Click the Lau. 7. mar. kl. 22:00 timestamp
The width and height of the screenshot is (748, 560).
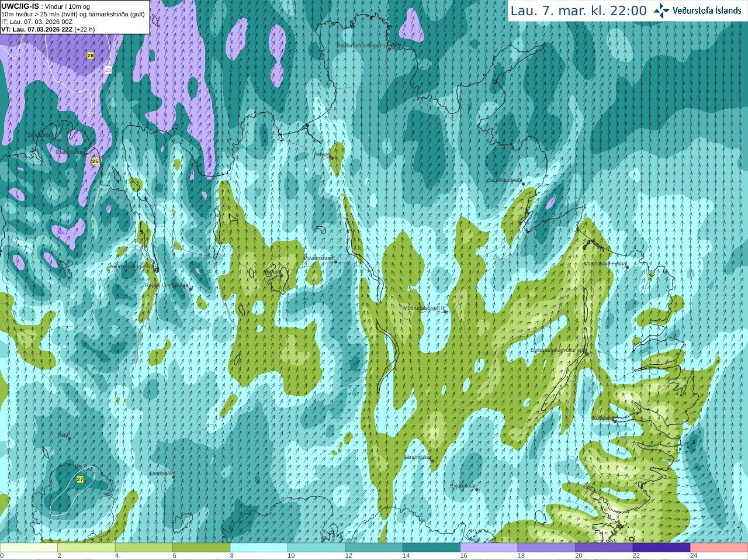pos(579,11)
